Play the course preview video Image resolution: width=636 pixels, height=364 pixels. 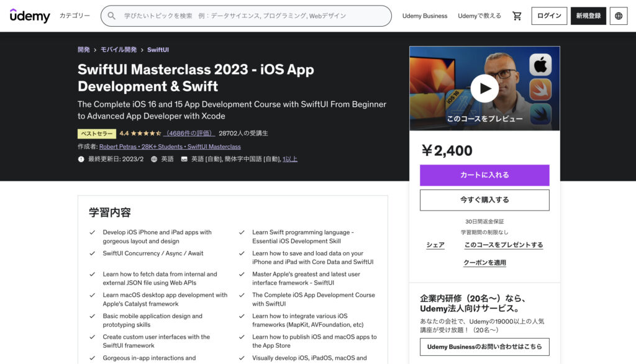484,88
